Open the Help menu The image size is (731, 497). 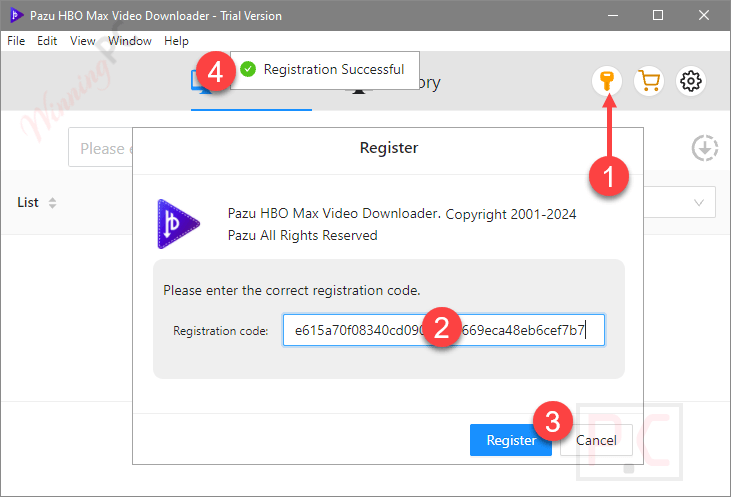pyautogui.click(x=176, y=41)
